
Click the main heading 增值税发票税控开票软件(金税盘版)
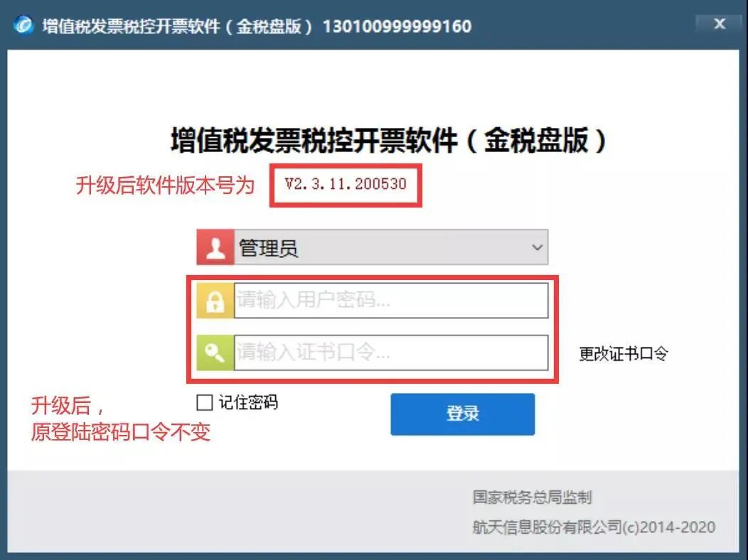pyautogui.click(x=389, y=140)
